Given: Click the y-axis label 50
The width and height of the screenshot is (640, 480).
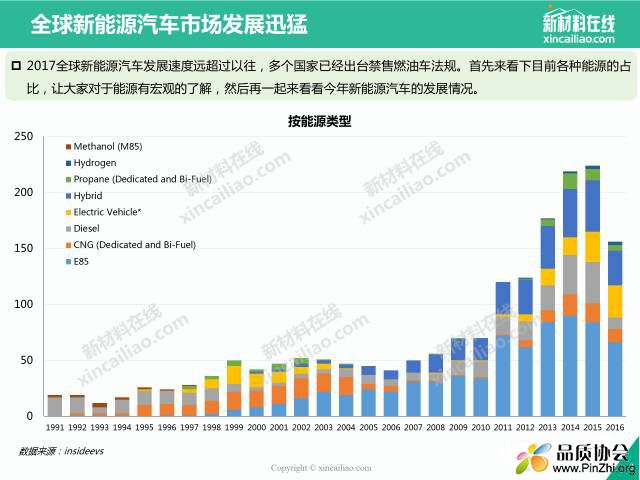Looking at the screenshot, I should click(27, 360).
